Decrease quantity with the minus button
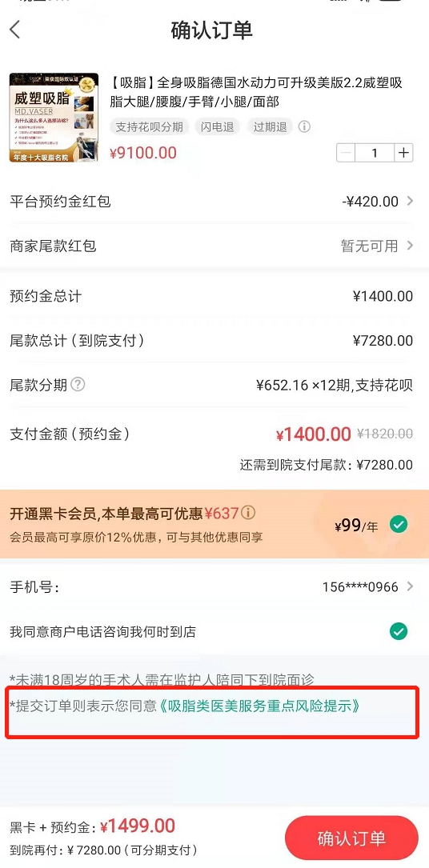The image size is (429, 868). click(x=346, y=153)
